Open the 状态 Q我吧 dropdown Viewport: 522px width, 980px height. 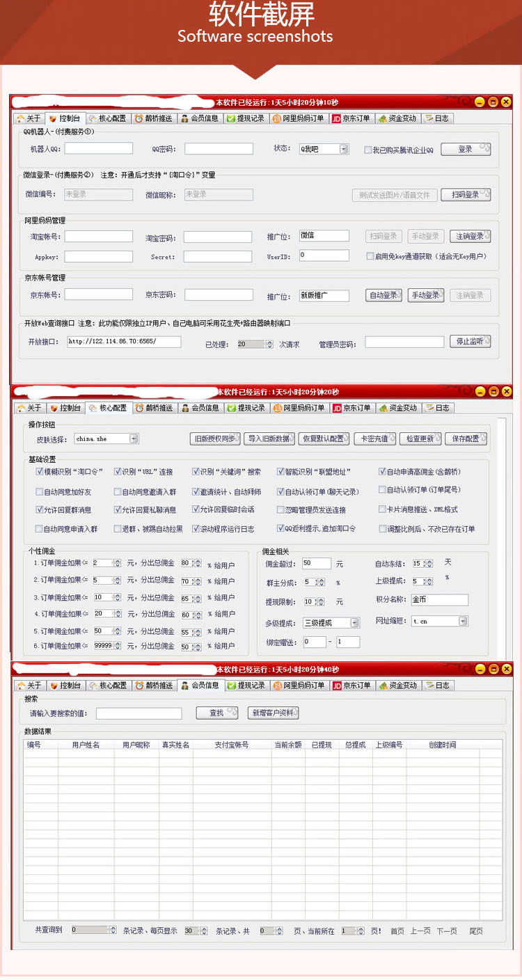pos(344,149)
